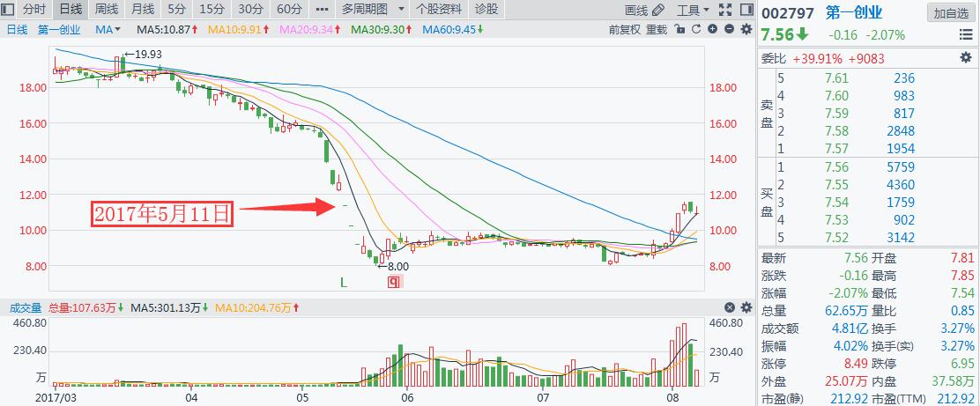
Task: Select the 5分 period tab
Action: 177,10
